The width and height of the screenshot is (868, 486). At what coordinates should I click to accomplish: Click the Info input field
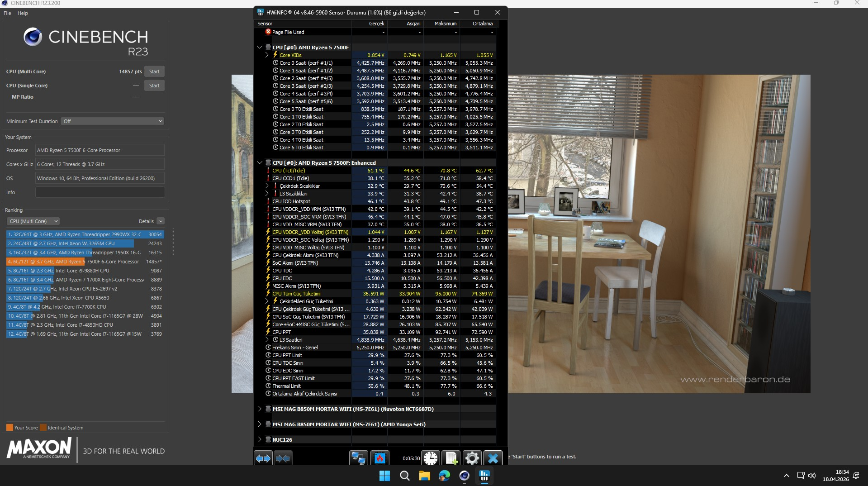(100, 192)
